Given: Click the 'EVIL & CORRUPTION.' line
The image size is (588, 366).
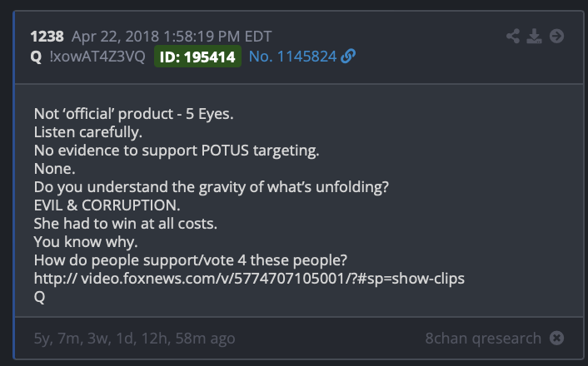Looking at the screenshot, I should 107,205.
